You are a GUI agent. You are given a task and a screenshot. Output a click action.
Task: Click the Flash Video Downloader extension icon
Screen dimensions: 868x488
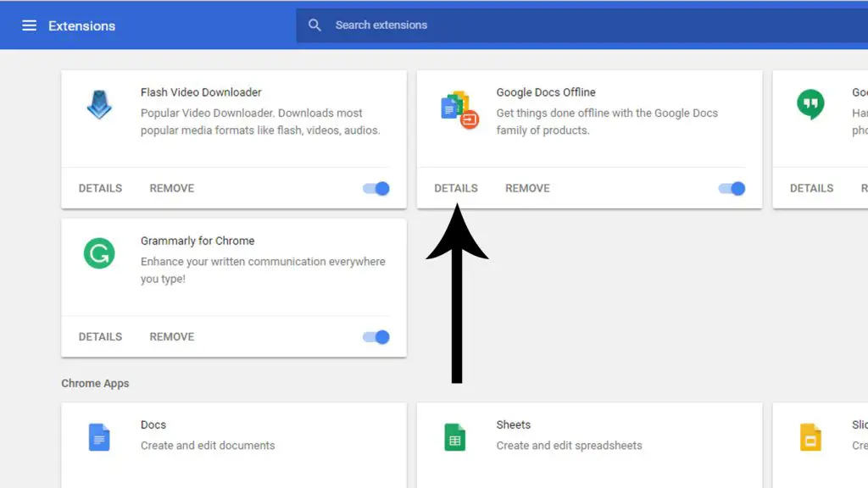(x=99, y=106)
